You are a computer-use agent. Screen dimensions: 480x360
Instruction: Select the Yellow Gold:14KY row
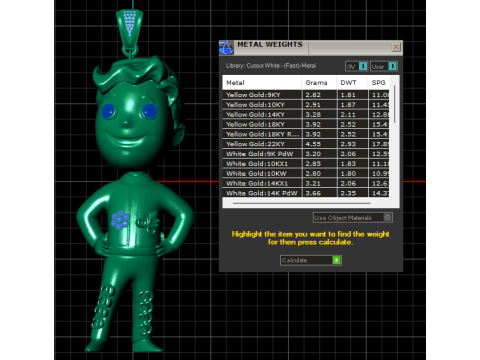(306, 114)
